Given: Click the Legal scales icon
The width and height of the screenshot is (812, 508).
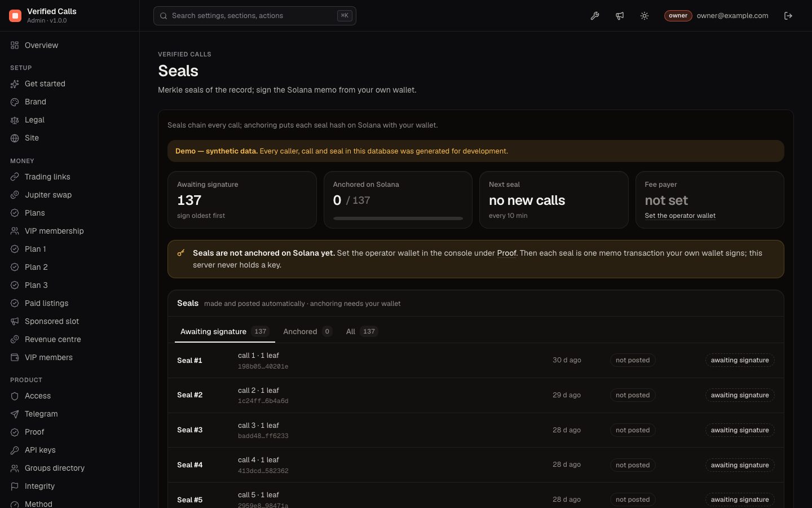Looking at the screenshot, I should click(x=15, y=120).
